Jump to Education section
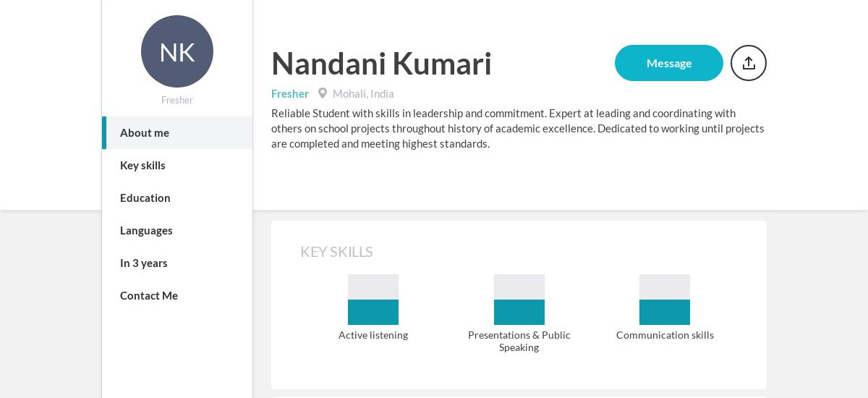868x398 pixels. click(177, 198)
